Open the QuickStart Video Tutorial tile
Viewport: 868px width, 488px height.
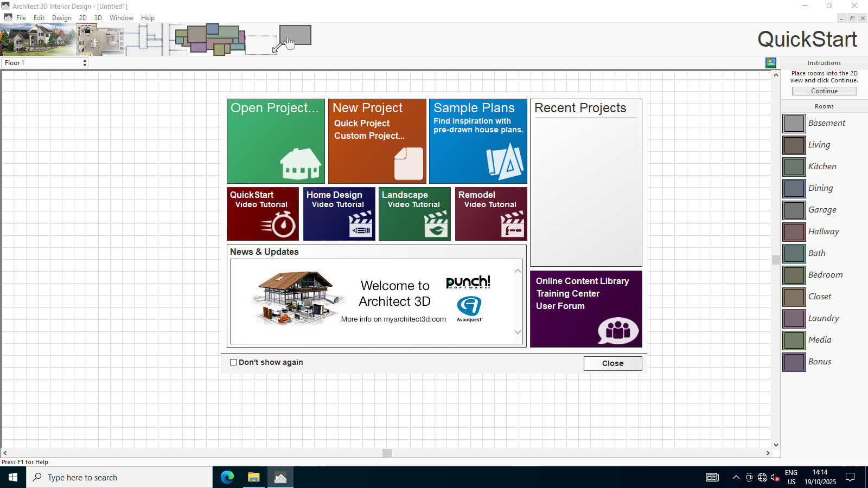pos(263,214)
